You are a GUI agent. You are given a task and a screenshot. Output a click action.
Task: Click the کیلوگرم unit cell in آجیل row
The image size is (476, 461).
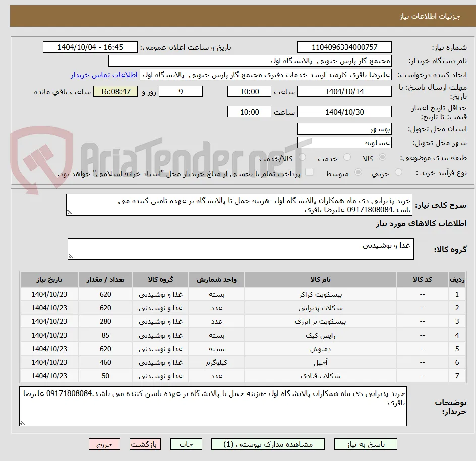[216, 362]
